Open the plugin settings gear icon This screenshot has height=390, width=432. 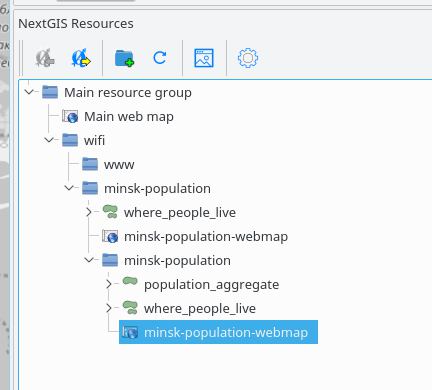click(248, 58)
